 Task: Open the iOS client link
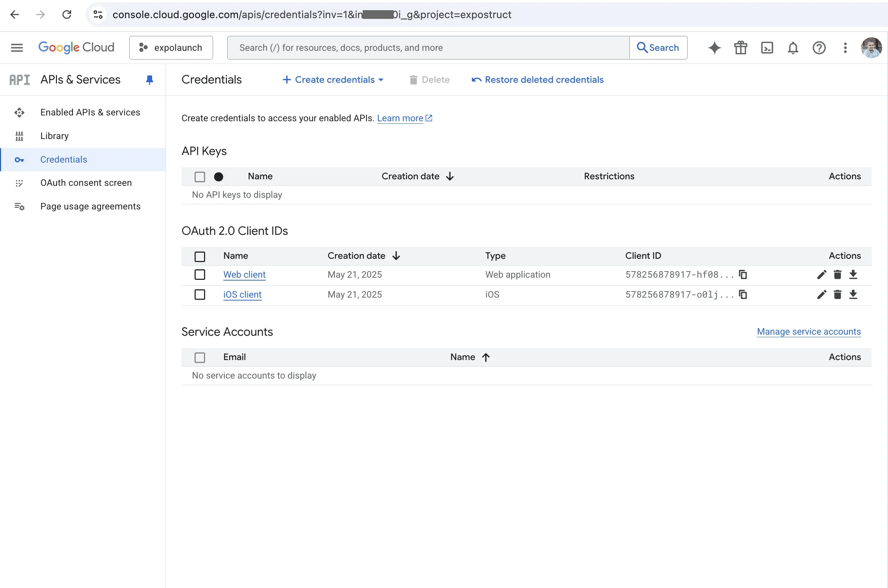pyautogui.click(x=242, y=294)
